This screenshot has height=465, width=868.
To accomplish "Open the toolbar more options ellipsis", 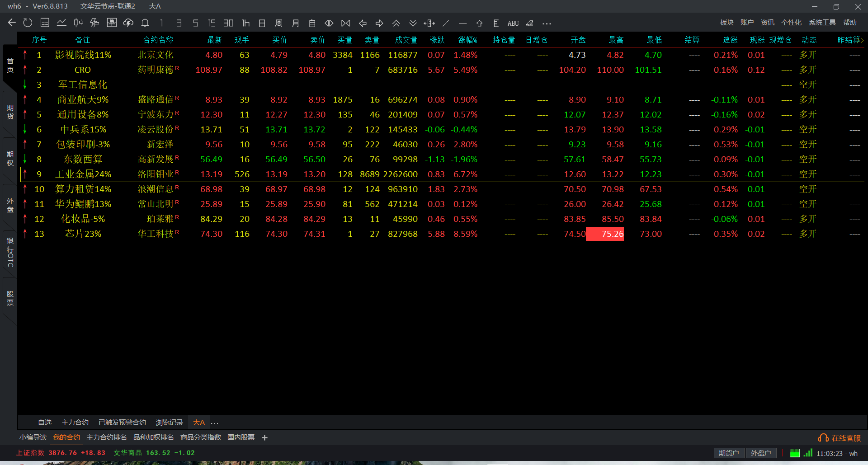I will pyautogui.click(x=547, y=23).
